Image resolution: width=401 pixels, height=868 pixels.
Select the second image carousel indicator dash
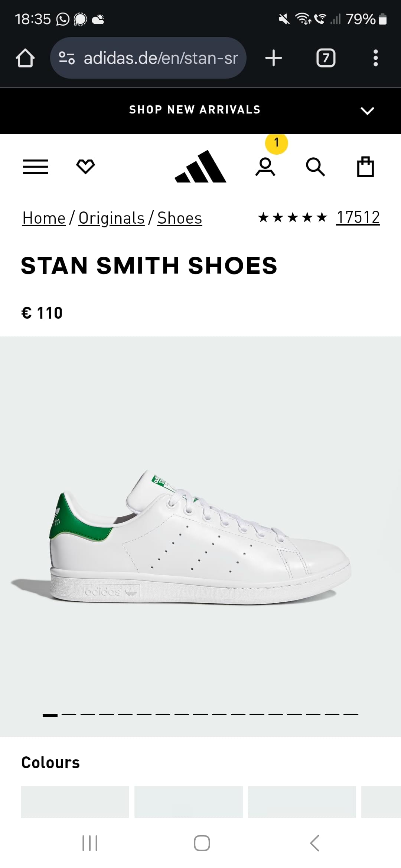pyautogui.click(x=69, y=714)
